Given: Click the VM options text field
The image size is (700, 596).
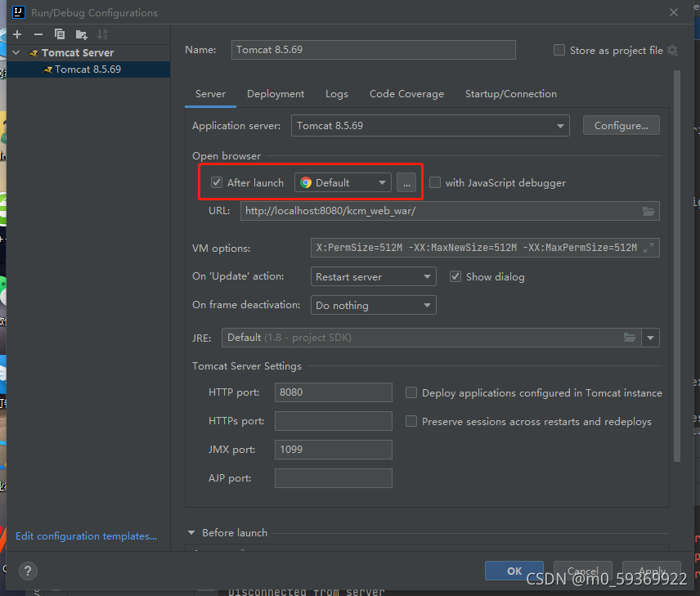Looking at the screenshot, I should point(485,248).
